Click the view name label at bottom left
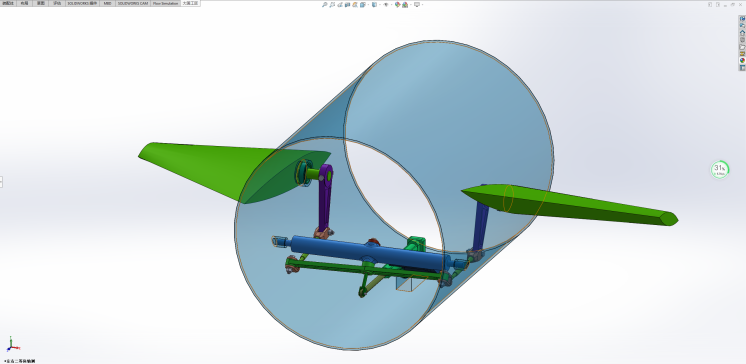Screen dimensions: 746x364 [x=20, y=361]
